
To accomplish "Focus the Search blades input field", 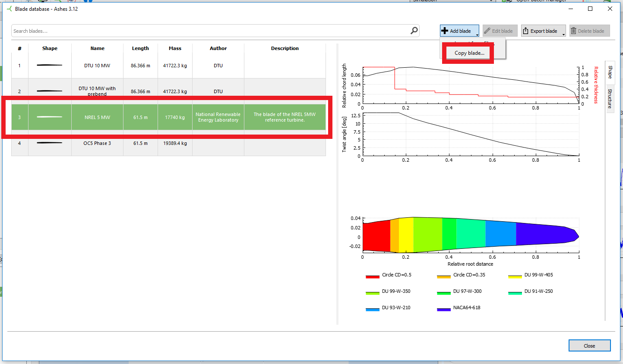I will [207, 31].
